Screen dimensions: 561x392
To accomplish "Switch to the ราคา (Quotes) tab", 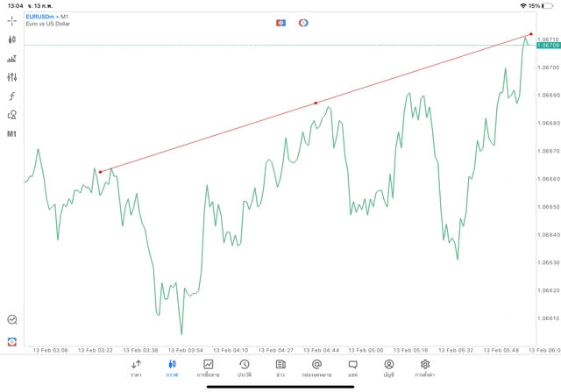I will 136,367.
